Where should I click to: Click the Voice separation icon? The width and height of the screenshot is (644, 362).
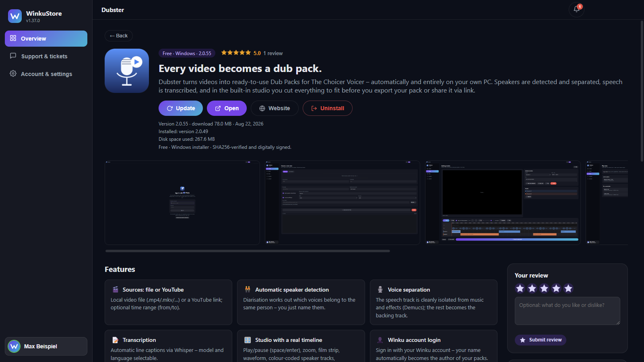(380, 290)
